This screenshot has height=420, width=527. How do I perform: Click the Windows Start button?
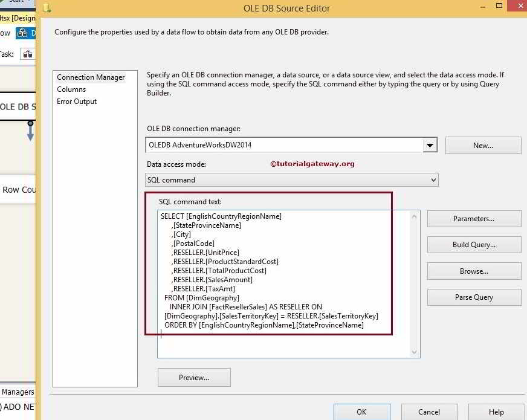(15, 2)
